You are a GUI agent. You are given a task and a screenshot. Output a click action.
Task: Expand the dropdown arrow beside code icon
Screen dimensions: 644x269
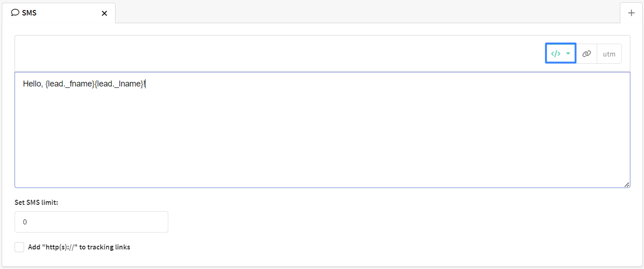[568, 54]
